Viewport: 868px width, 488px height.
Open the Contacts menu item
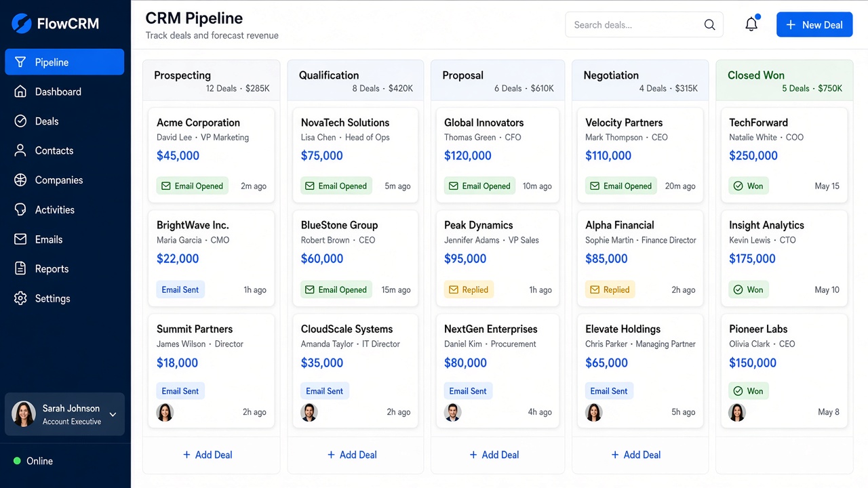coord(64,150)
